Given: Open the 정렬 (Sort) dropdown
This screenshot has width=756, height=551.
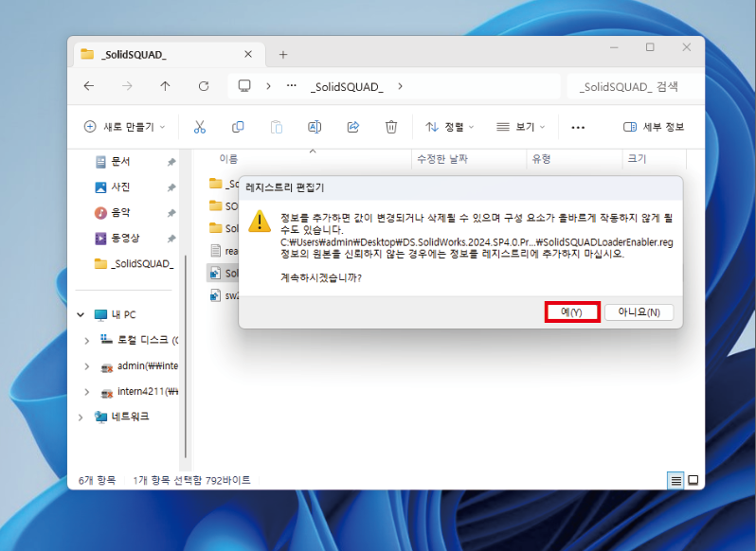Looking at the screenshot, I should click(449, 127).
